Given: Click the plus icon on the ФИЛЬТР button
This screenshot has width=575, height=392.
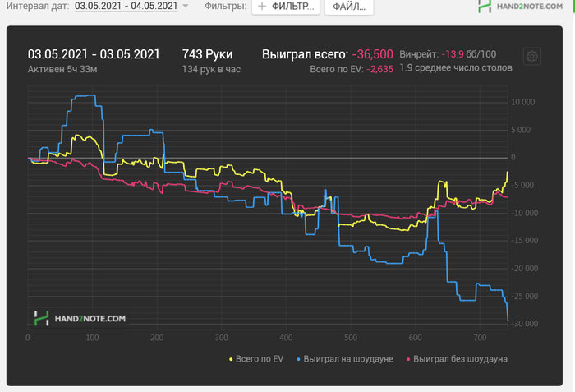Looking at the screenshot, I should click(x=262, y=7).
